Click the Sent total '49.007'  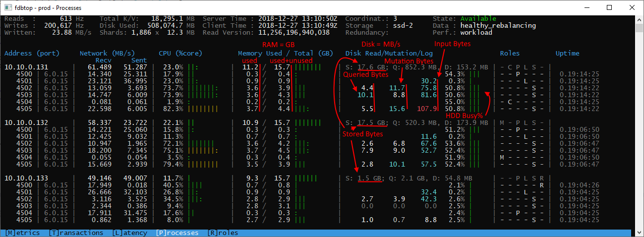[135, 178]
